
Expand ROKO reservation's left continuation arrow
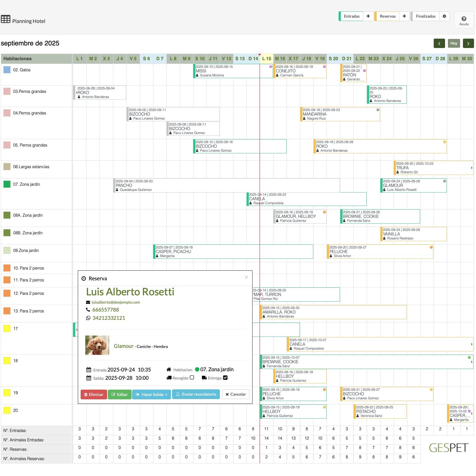pyautogui.click(x=76, y=93)
